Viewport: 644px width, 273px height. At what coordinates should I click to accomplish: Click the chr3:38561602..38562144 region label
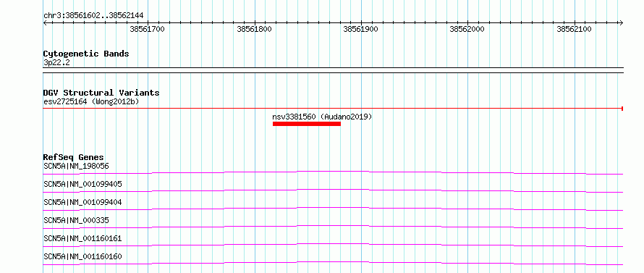[x=93, y=16]
